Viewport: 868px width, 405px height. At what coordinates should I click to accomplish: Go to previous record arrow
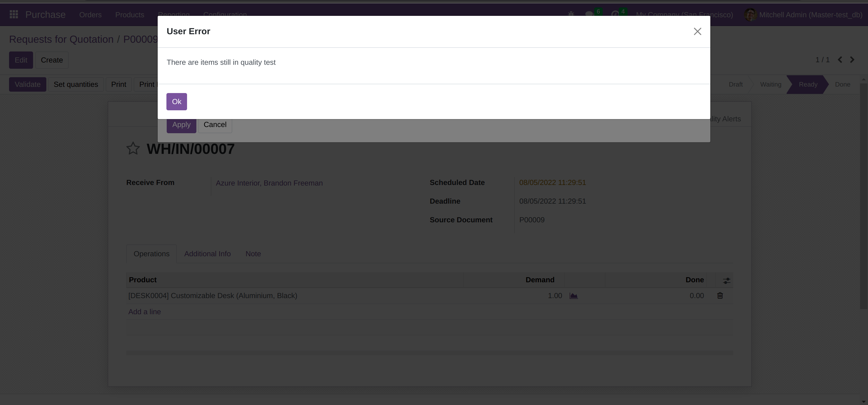[840, 60]
